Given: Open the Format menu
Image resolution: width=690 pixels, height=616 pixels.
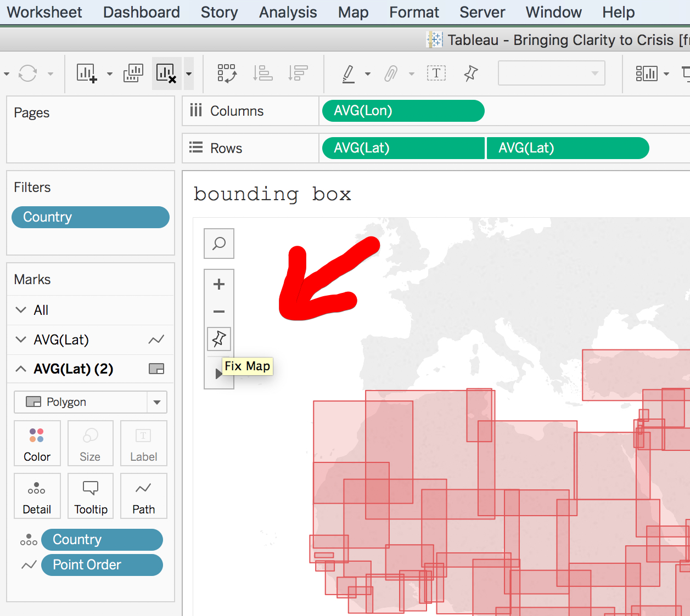Looking at the screenshot, I should point(414,12).
